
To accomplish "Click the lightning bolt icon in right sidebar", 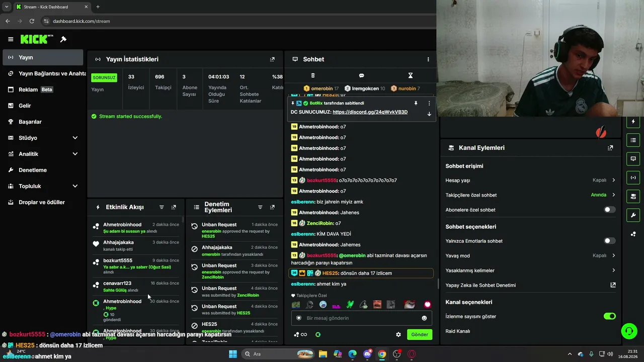I will [633, 122].
